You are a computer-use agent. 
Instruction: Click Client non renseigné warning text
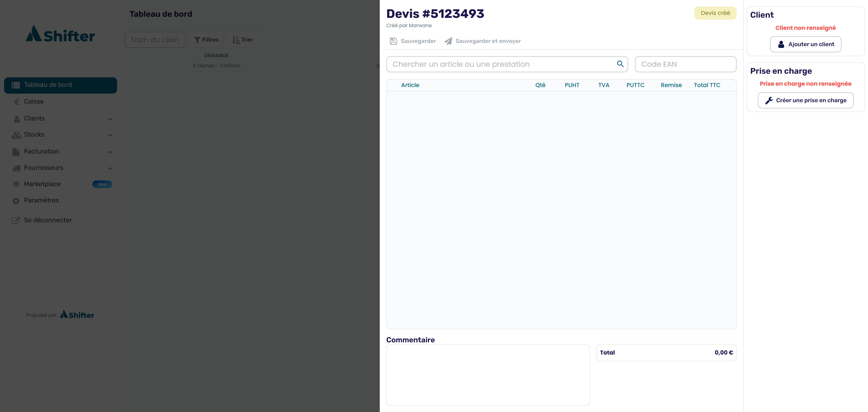(805, 28)
